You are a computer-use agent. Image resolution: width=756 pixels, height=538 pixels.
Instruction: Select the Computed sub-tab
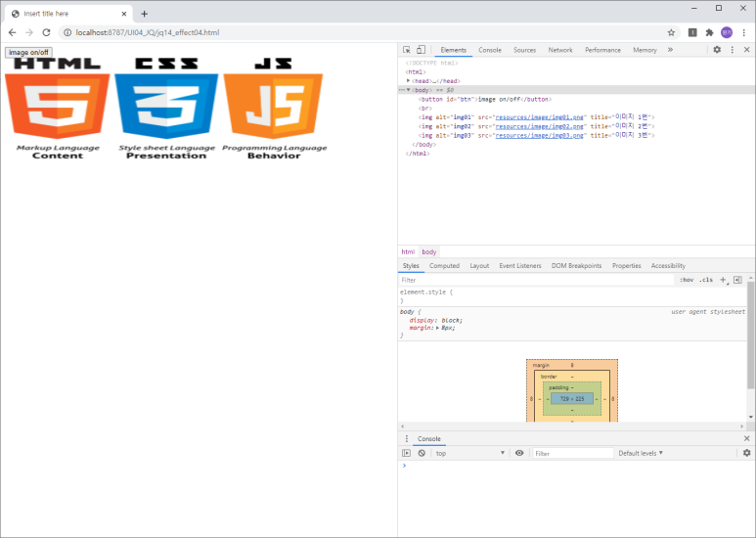(x=445, y=266)
